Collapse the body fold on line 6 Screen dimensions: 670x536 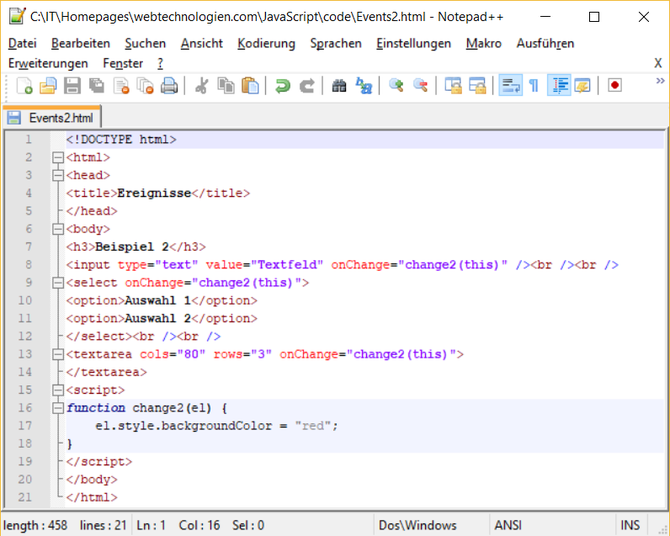(58, 229)
